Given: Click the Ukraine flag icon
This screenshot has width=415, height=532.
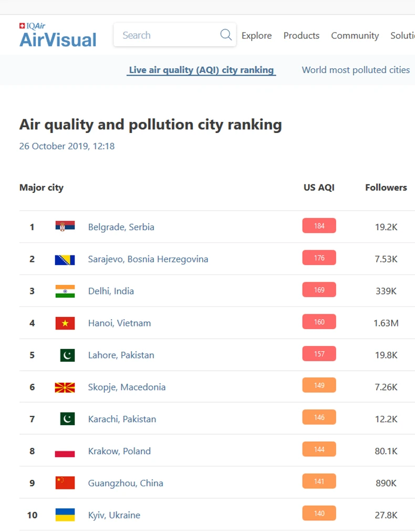Looking at the screenshot, I should click(x=65, y=515).
